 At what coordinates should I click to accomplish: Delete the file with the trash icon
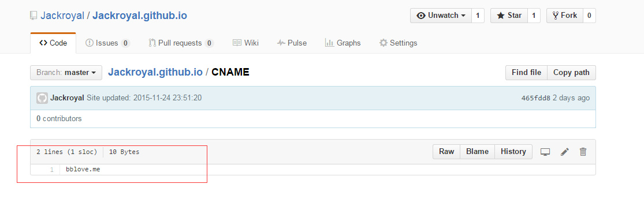pos(583,152)
